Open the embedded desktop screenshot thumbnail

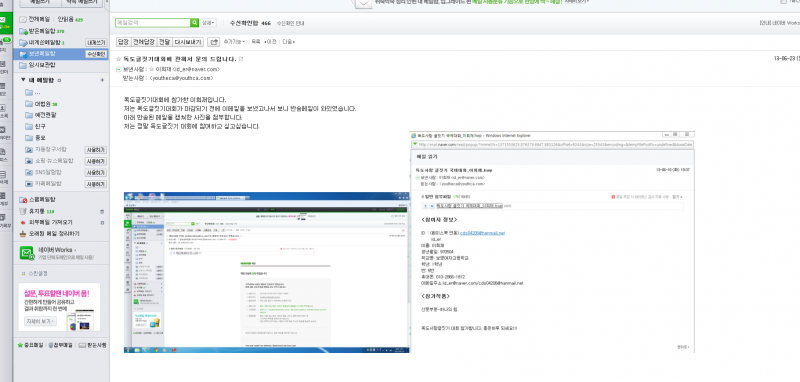266,272
